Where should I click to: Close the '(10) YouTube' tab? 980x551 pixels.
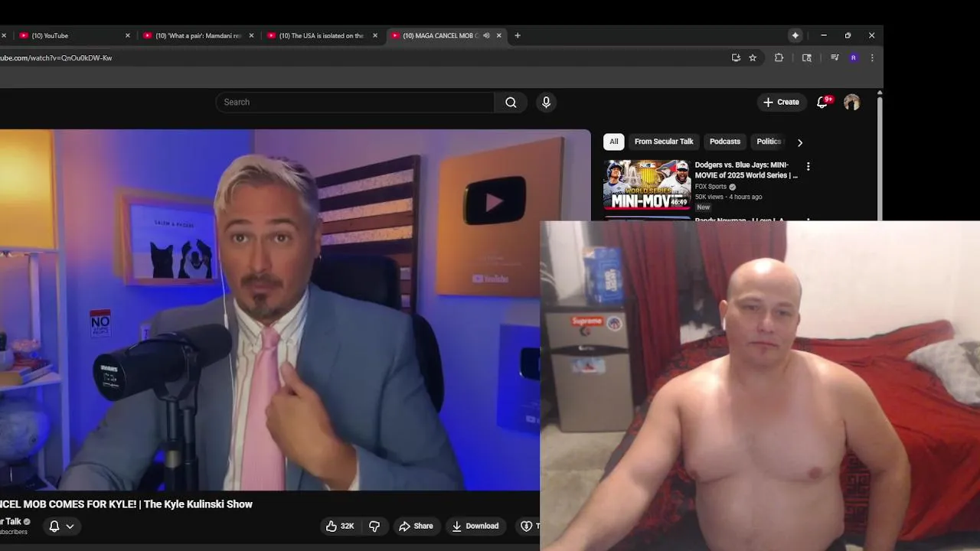(128, 35)
